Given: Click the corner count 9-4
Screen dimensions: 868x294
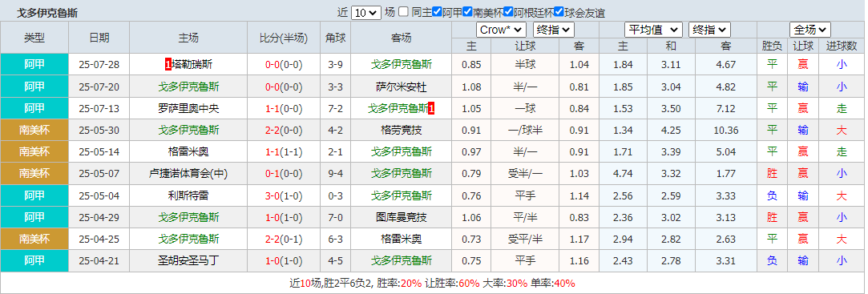Looking at the screenshot, I should coord(336,173).
